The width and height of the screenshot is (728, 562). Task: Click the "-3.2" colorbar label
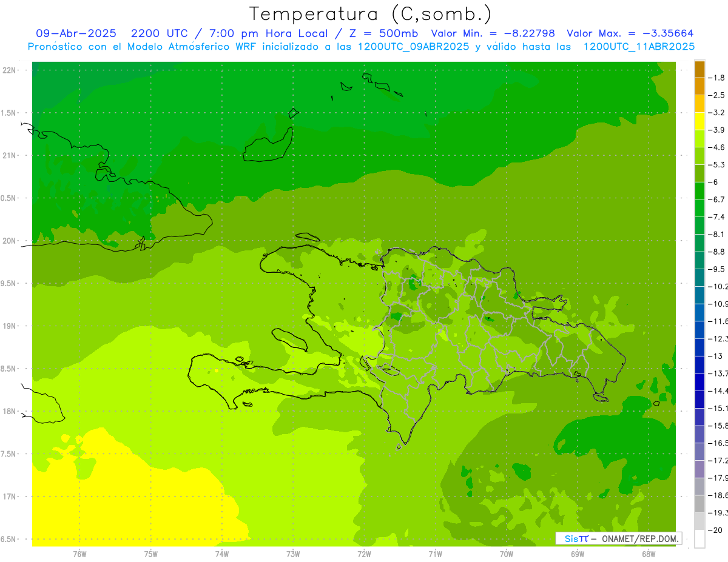[x=716, y=113]
